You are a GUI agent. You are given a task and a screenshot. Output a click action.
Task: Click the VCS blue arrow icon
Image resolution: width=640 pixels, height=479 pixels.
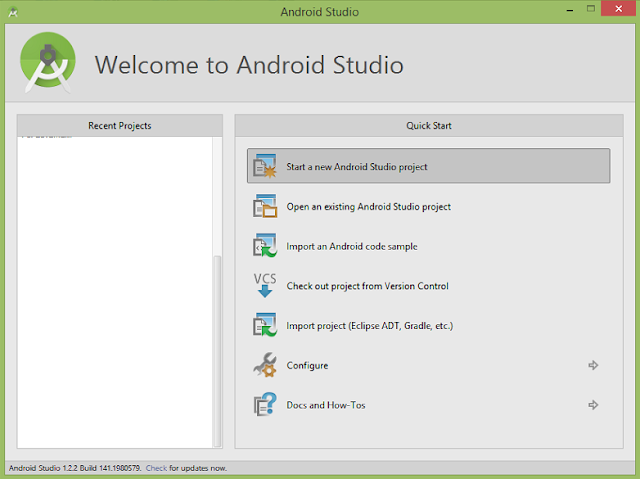pos(264,285)
